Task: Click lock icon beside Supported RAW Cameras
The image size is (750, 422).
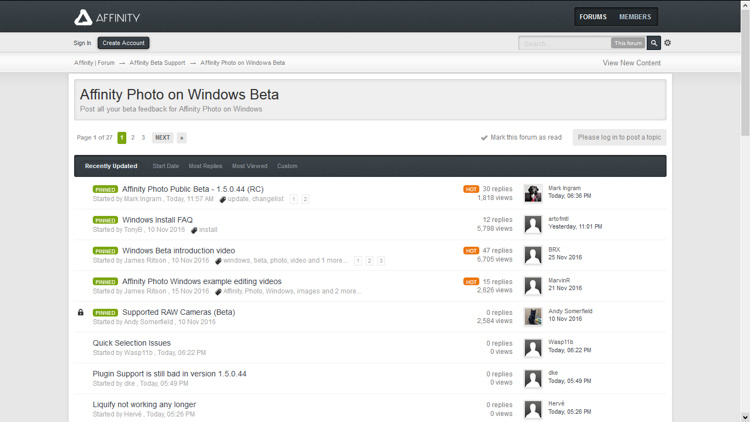Action: click(81, 312)
